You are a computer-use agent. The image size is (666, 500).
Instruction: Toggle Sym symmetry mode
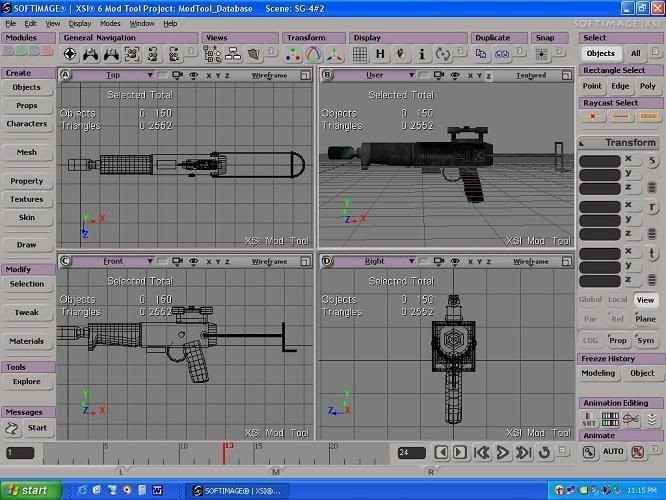645,340
